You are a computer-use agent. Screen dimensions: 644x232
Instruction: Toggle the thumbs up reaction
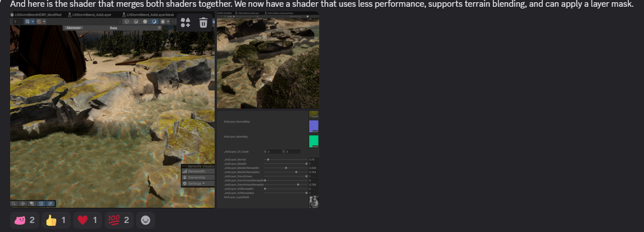click(57, 220)
